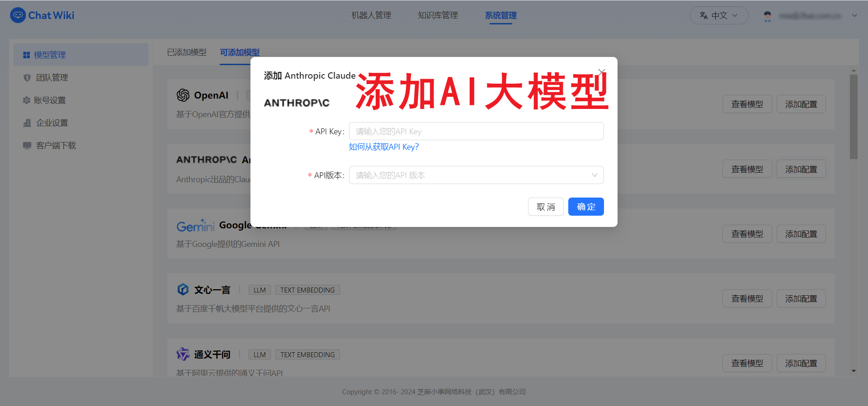Switch to the 已添加模型 tab
The width and height of the screenshot is (868, 406).
point(186,52)
